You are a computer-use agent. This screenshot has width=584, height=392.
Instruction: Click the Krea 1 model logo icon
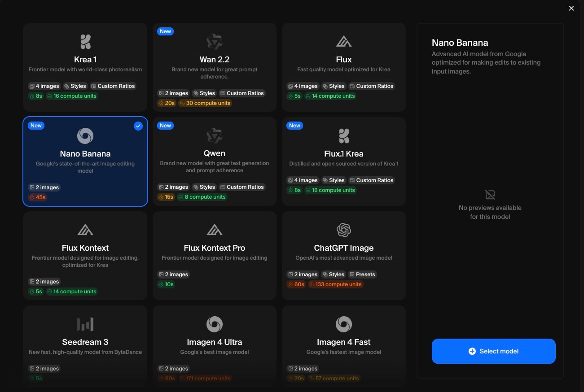click(x=85, y=42)
